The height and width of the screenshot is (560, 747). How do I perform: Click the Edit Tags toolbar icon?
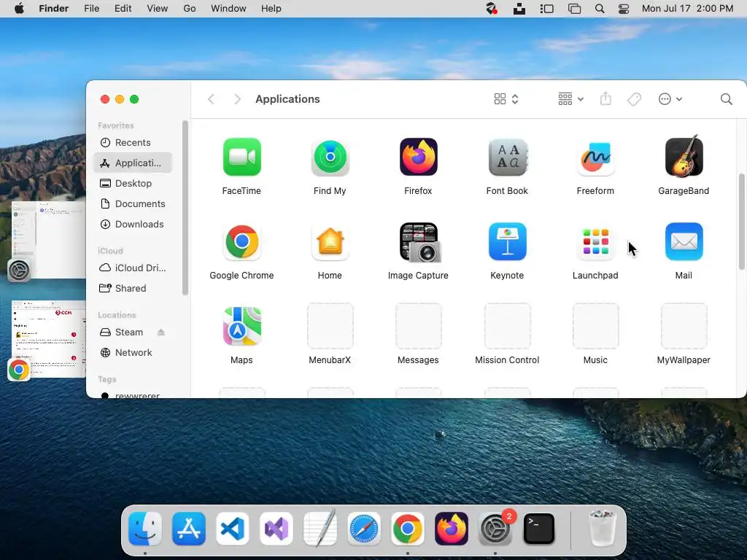click(634, 99)
